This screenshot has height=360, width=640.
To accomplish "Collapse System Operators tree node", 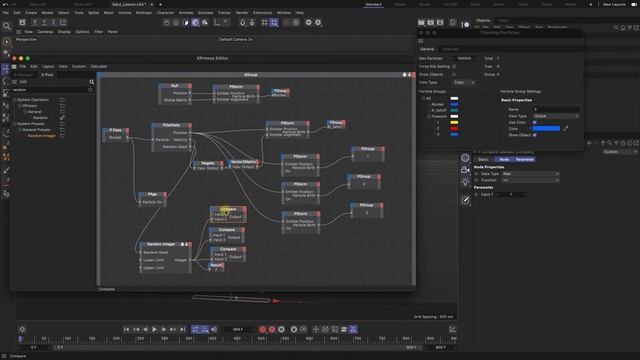I will (14, 100).
